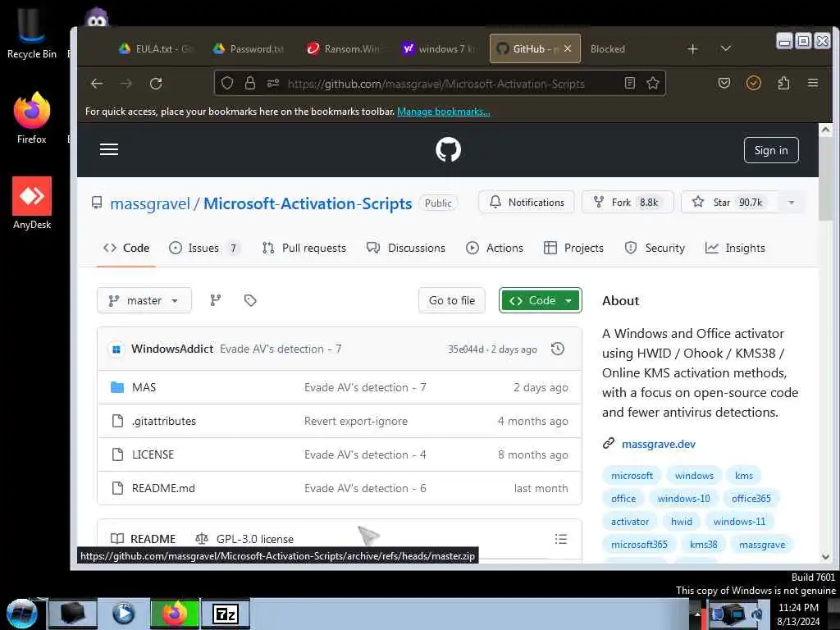Open Firefox desktop shortcut
840x630 pixels.
coord(32,118)
